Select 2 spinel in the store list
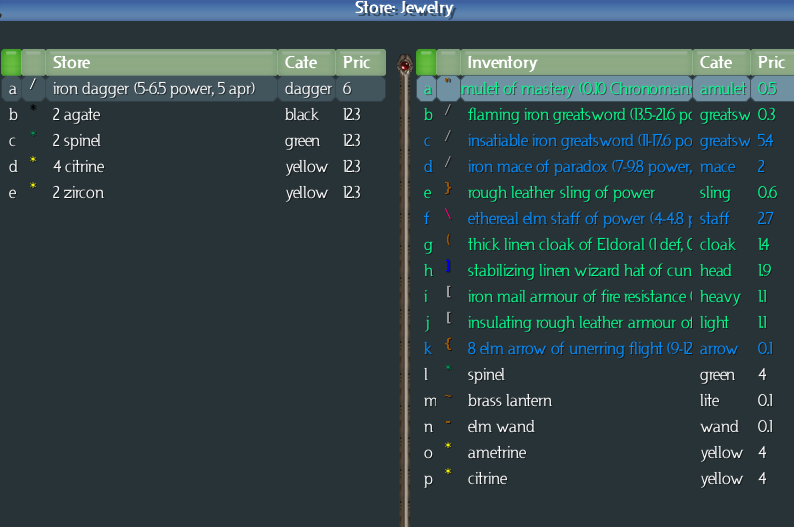The height and width of the screenshot is (527, 794). [77, 140]
